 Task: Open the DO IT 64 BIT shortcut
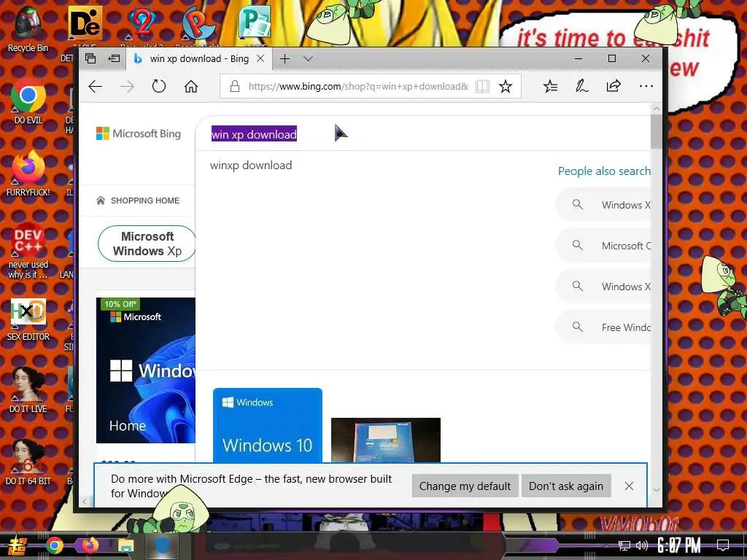28,462
